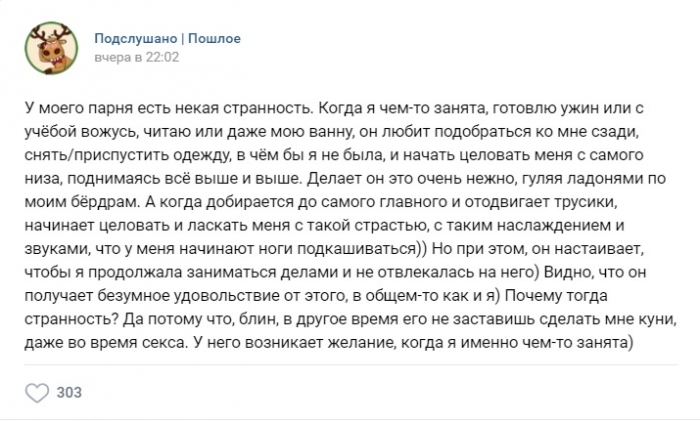Click the like counter showing 303

[x=69, y=392]
